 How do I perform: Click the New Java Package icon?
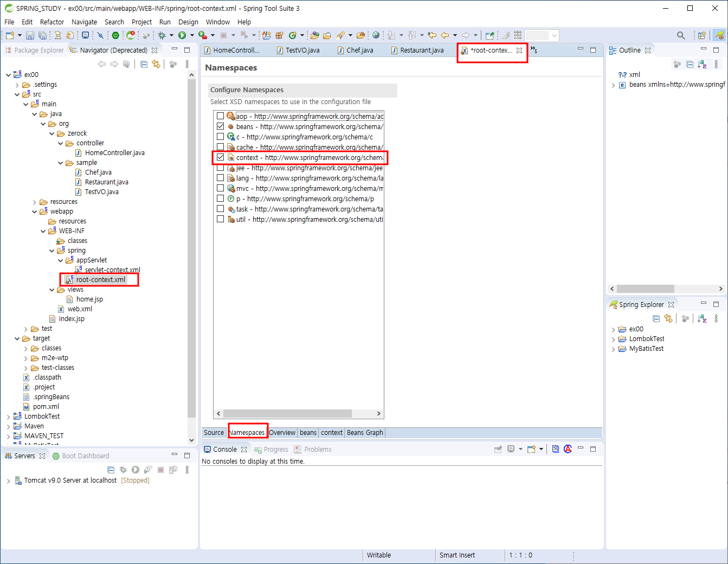(280, 35)
